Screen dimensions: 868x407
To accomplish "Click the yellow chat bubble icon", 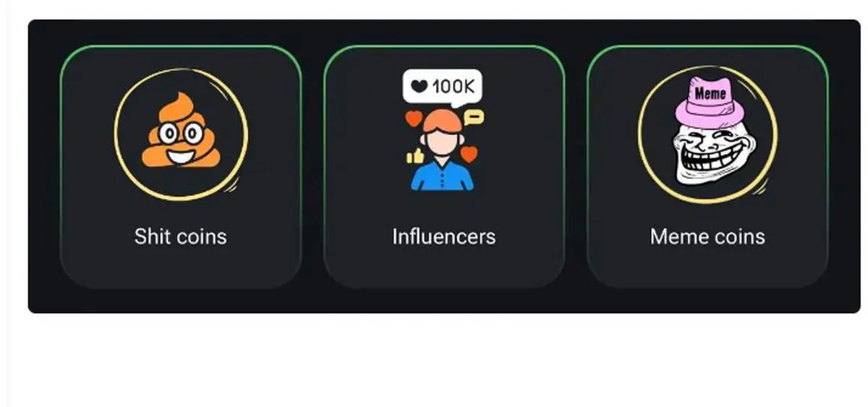I will pyautogui.click(x=474, y=117).
